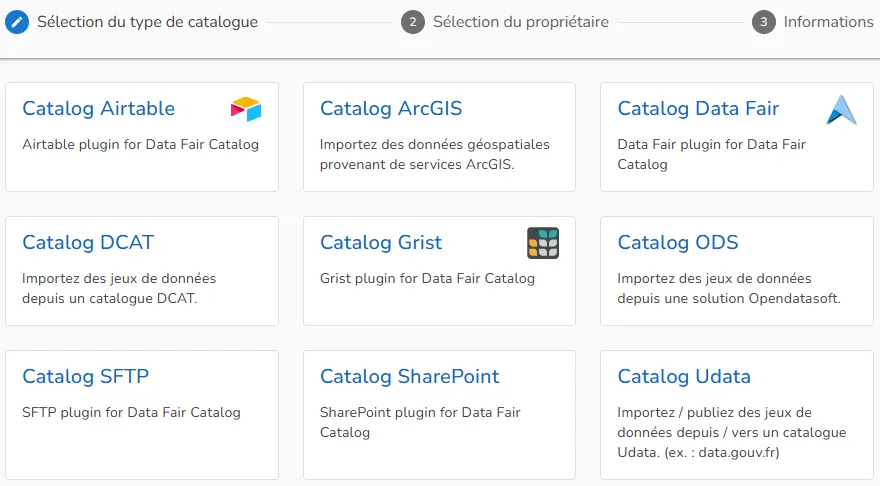Choose the Catalog Airtable title

pos(99,108)
